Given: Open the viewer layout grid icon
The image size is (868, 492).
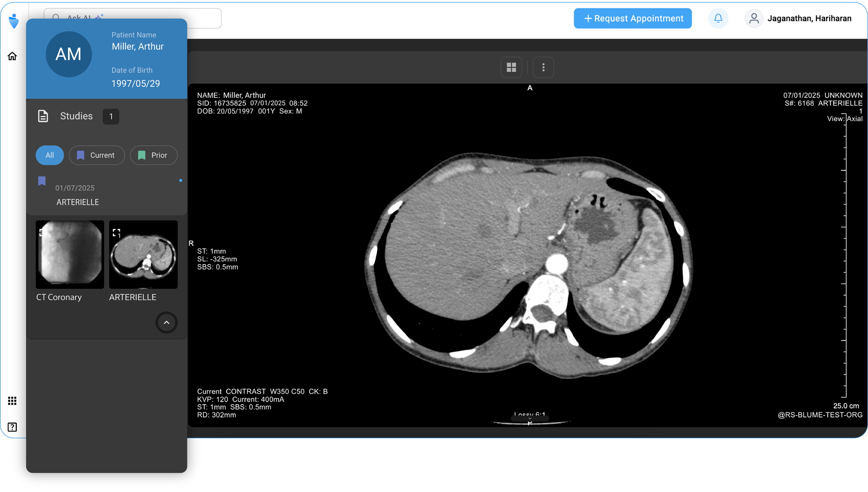Looking at the screenshot, I should 511,67.
